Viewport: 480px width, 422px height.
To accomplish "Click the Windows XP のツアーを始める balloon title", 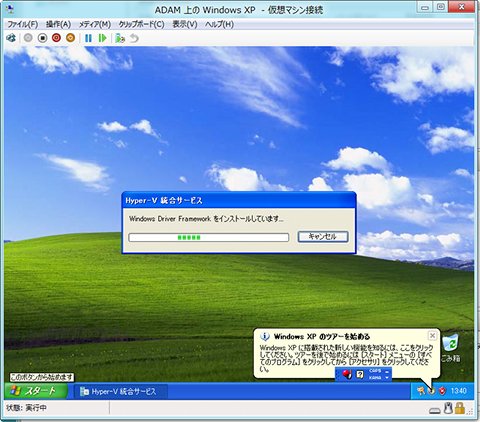I will pyautogui.click(x=322, y=336).
